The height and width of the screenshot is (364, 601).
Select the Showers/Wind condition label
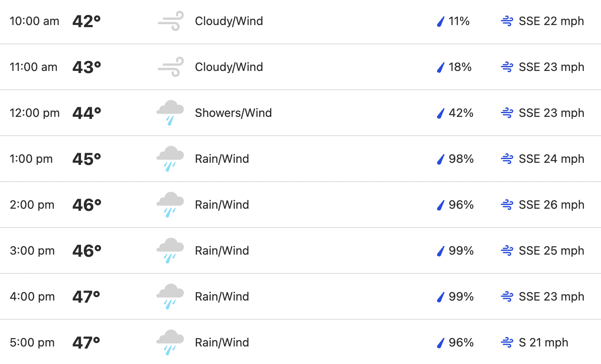(x=233, y=113)
